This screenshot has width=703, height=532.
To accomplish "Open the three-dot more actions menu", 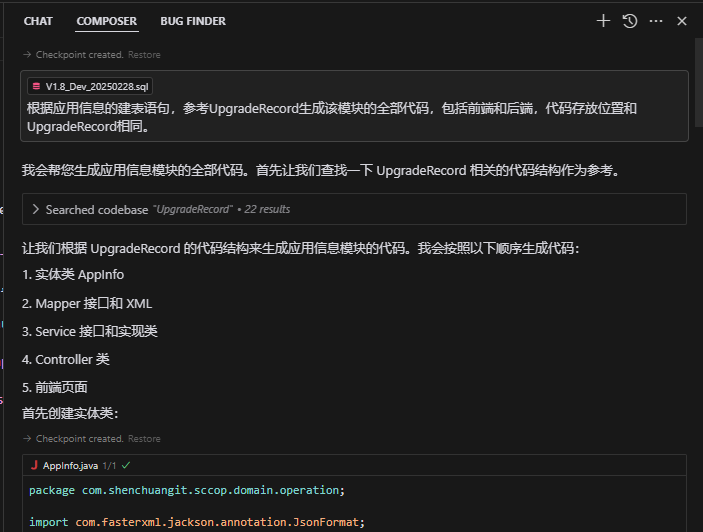I will (656, 21).
